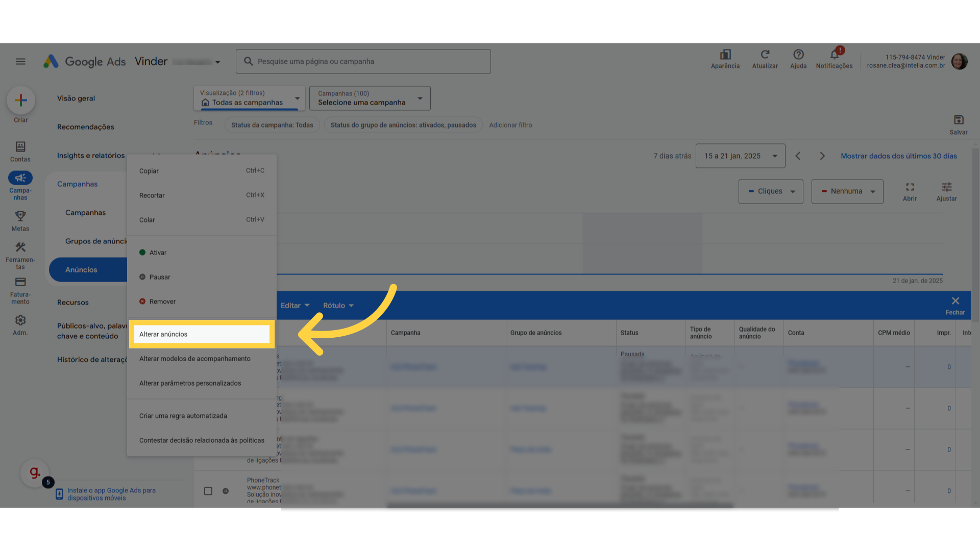The image size is (980, 551).
Task: Click the Salvar save icon
Action: point(959,120)
